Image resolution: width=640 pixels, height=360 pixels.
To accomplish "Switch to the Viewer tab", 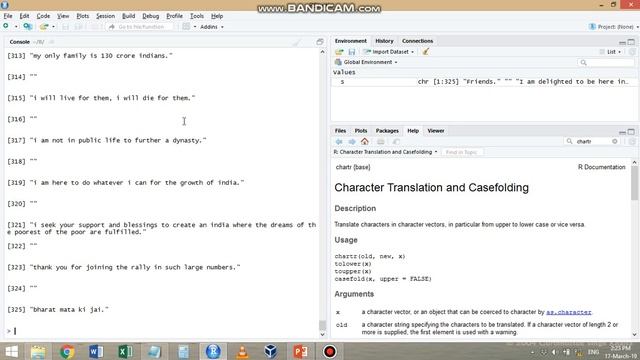I will click(x=436, y=131).
